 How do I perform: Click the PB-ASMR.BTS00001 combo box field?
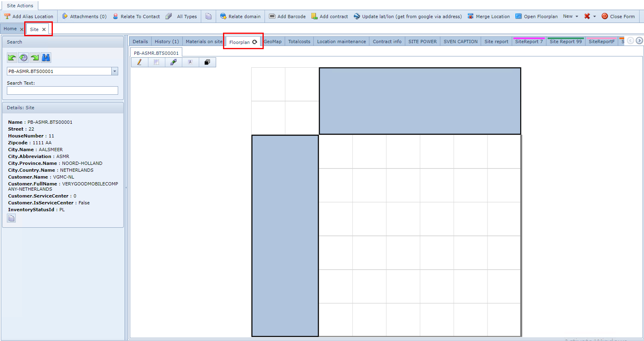(x=59, y=71)
